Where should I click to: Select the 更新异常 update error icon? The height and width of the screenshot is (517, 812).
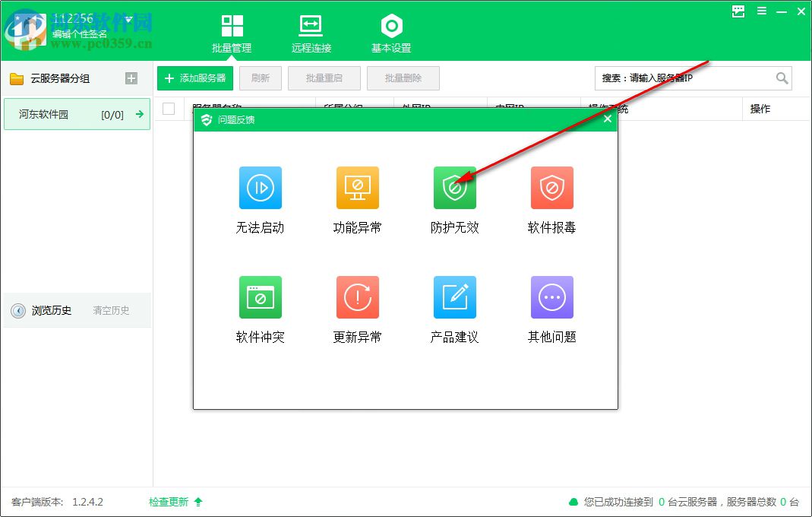pyautogui.click(x=357, y=297)
